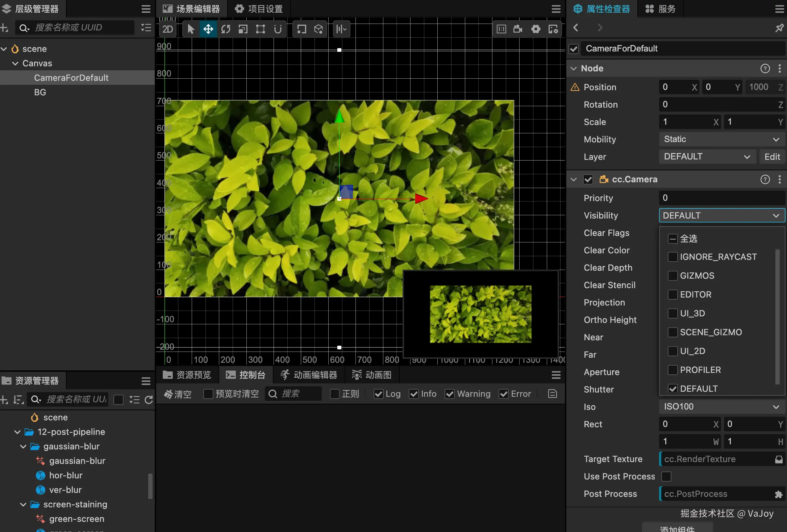Screen dimensions: 787x532
Task: Collapse all nodes in the hierarchy panel
Action: (x=146, y=28)
